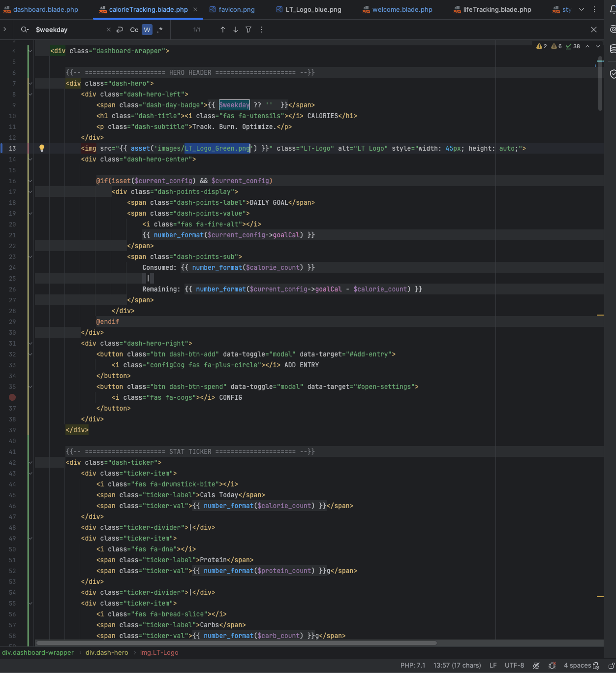Screen dimensions: 616x673
Task: Disable the Words (W) search option
Action: click(x=147, y=30)
